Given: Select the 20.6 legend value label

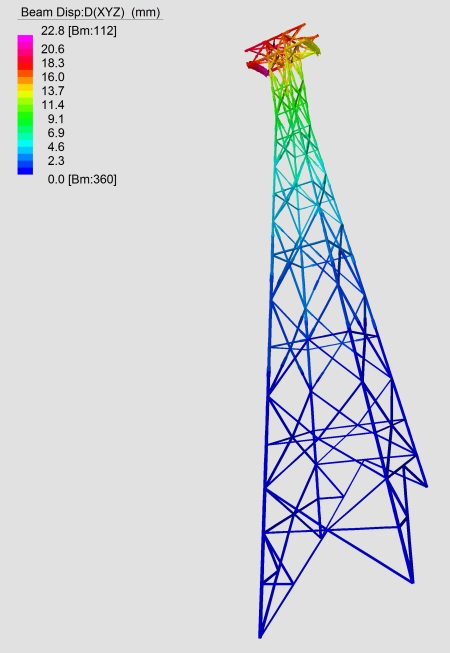Looking at the screenshot, I should [52, 49].
